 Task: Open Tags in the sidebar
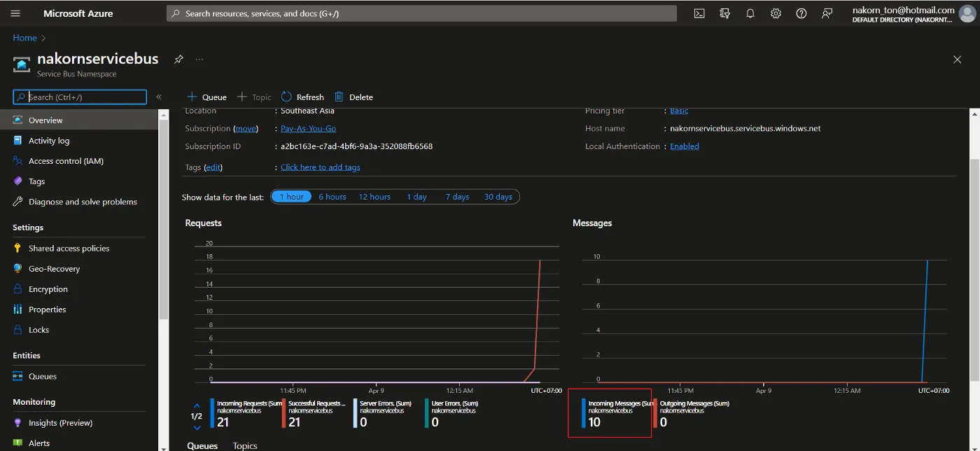click(x=36, y=181)
